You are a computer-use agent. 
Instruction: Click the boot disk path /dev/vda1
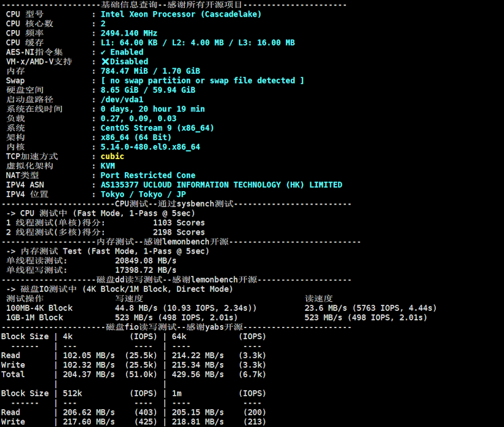122,100
